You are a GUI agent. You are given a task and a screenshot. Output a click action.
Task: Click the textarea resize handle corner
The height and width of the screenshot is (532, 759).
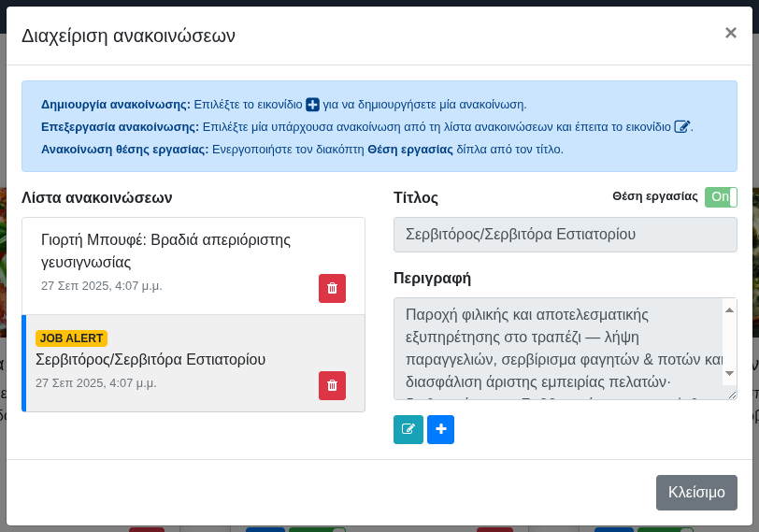tap(733, 395)
